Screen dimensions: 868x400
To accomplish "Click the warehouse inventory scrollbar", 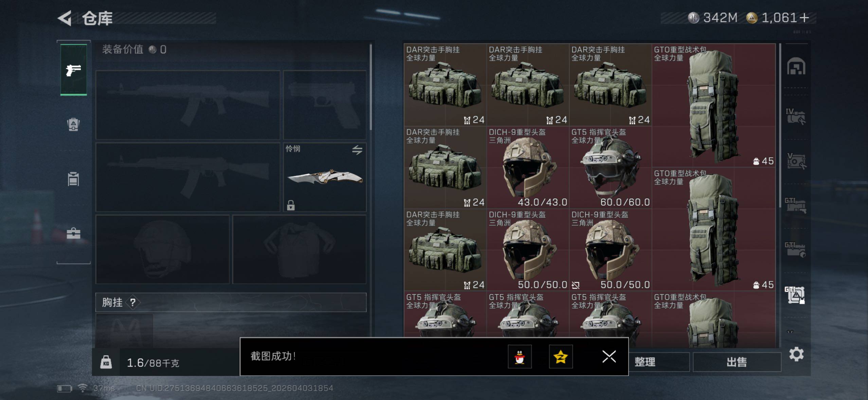I will point(780,126).
